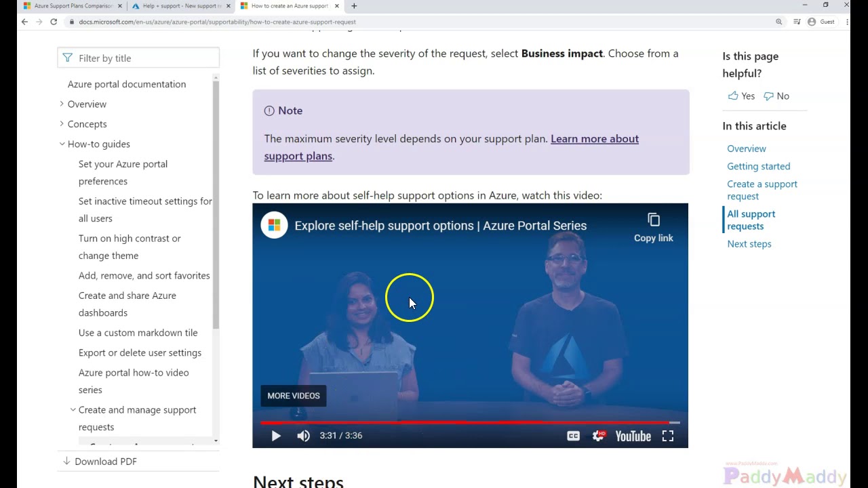The image size is (868, 488).
Task: Toggle closed captions on the video
Action: (x=573, y=436)
